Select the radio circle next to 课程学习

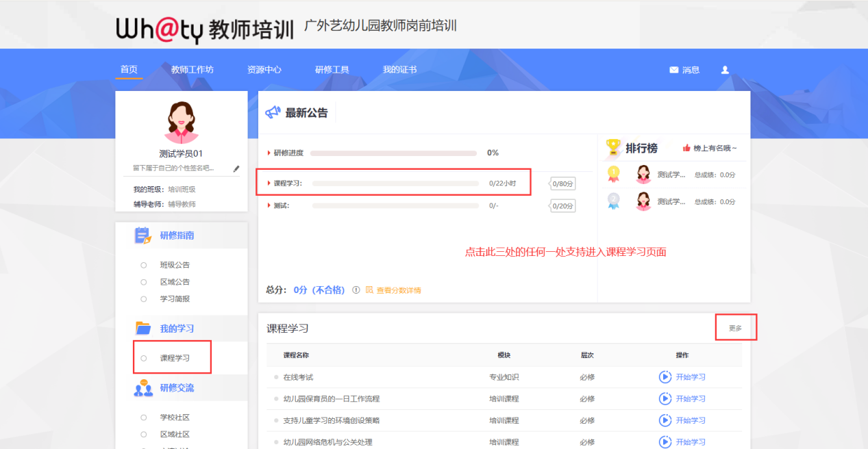(142, 357)
